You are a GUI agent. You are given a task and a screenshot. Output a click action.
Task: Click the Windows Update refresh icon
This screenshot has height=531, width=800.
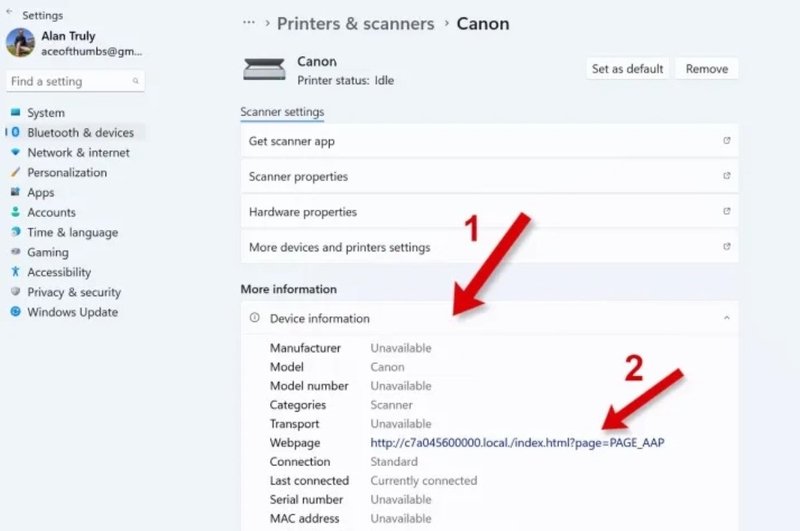15,312
